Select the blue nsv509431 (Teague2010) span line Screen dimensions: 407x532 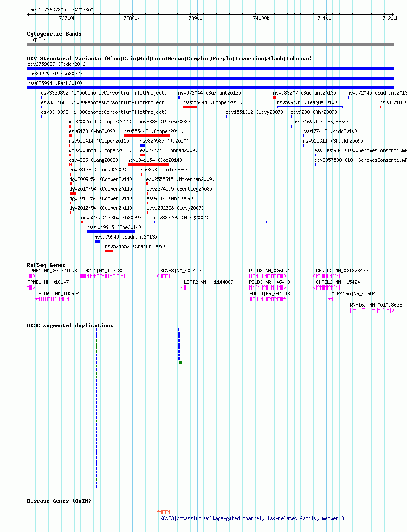point(310,107)
